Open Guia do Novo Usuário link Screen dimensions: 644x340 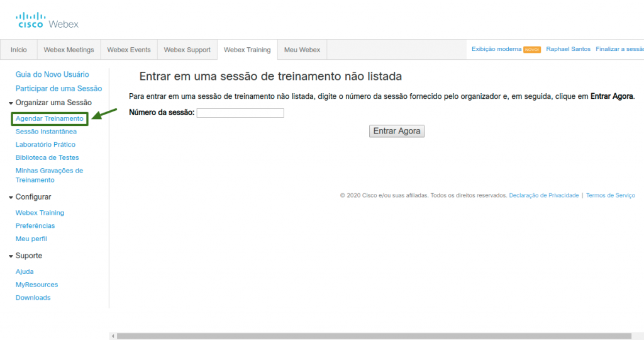pyautogui.click(x=52, y=74)
